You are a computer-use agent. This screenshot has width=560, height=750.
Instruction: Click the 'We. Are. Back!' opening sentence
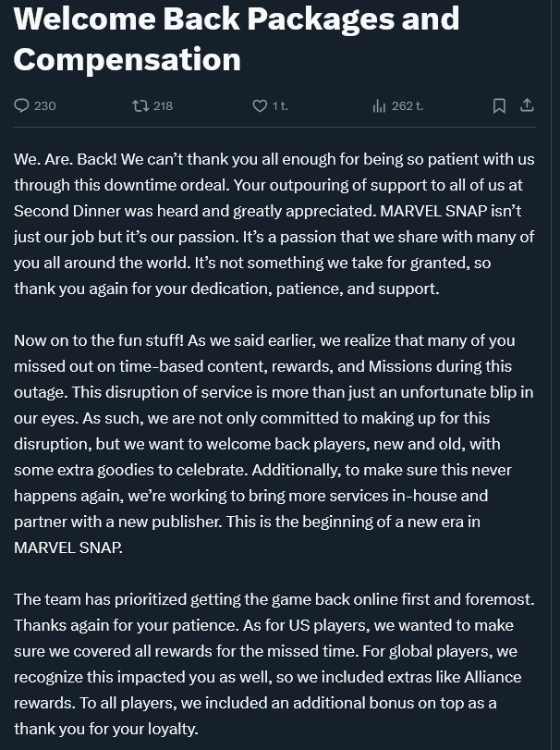pyautogui.click(x=65, y=159)
